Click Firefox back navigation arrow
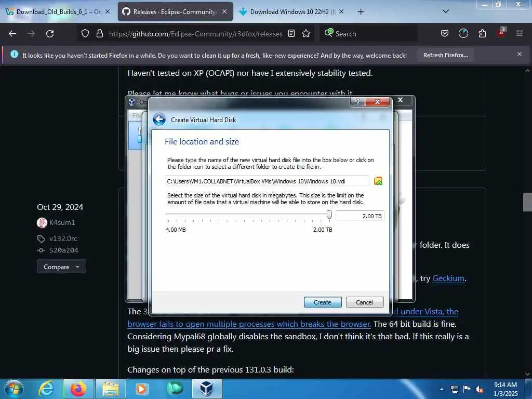Screen dimensions: 532x399 pos(12,34)
